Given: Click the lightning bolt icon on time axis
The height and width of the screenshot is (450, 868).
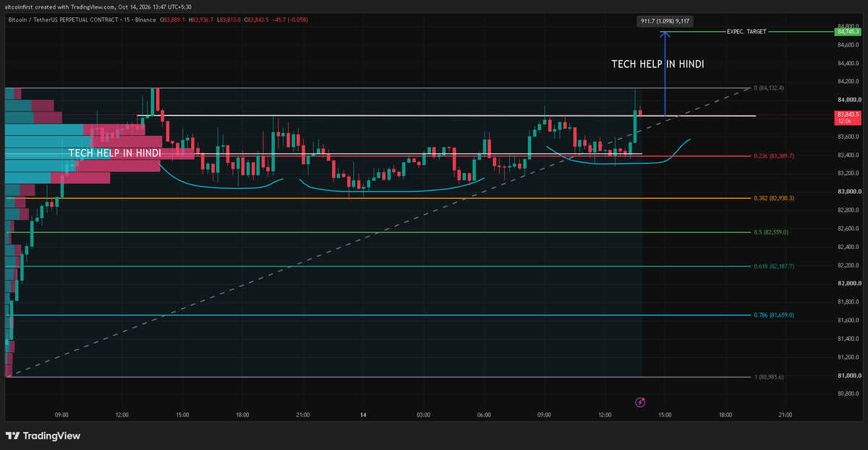Looking at the screenshot, I should tap(639, 402).
